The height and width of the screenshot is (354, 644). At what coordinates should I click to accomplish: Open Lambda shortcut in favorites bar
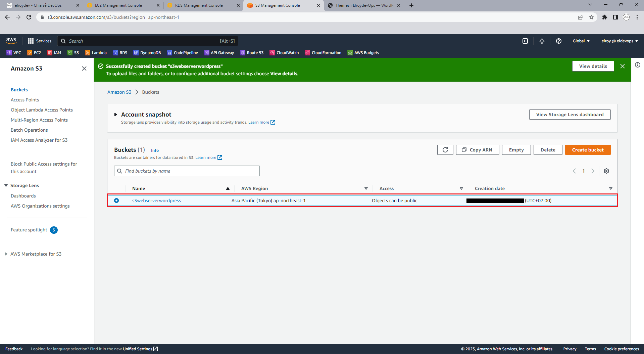pyautogui.click(x=96, y=53)
